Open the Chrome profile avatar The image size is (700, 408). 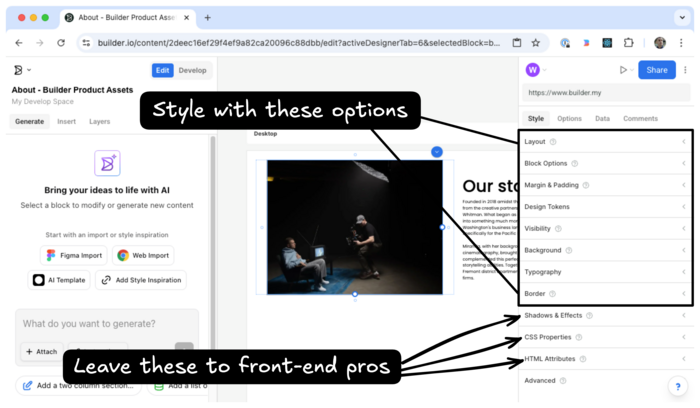pos(660,43)
